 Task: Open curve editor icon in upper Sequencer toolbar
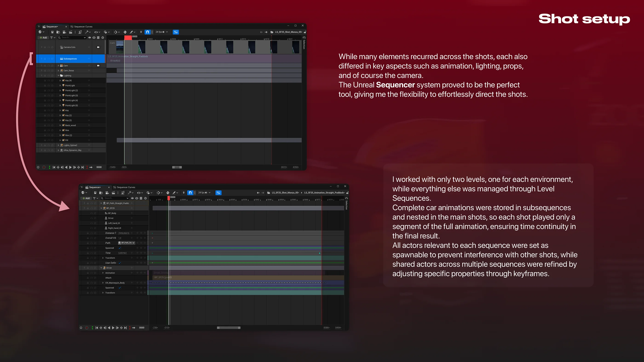point(176,32)
